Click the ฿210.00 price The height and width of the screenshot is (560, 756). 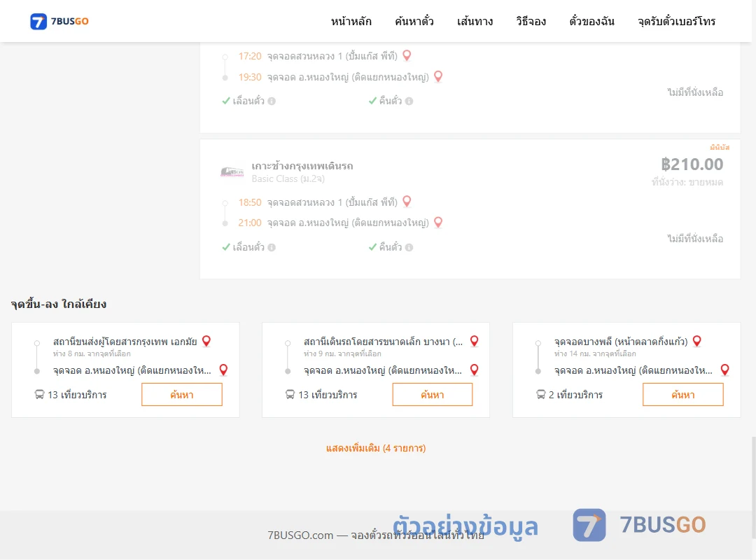point(692,164)
